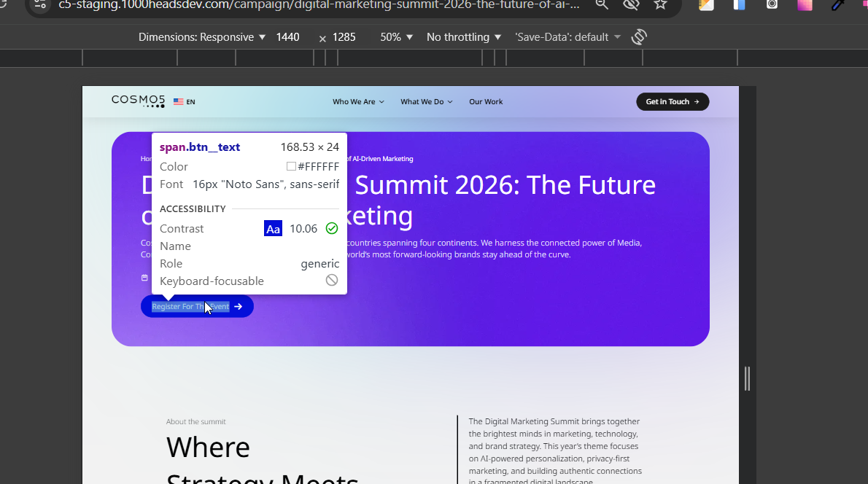The width and height of the screenshot is (868, 484).
Task: Expand the Who We Are menu
Action: (358, 102)
